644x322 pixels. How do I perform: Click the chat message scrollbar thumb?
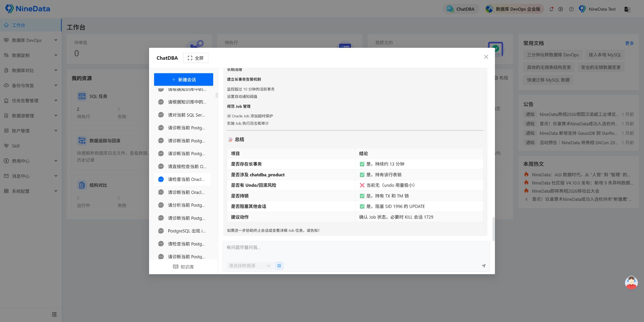coord(493,229)
